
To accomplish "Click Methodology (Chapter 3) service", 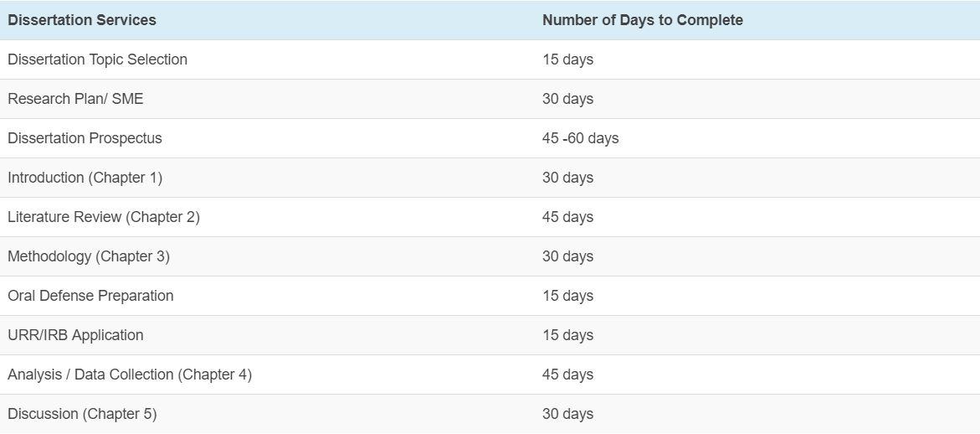I will pos(89,256).
